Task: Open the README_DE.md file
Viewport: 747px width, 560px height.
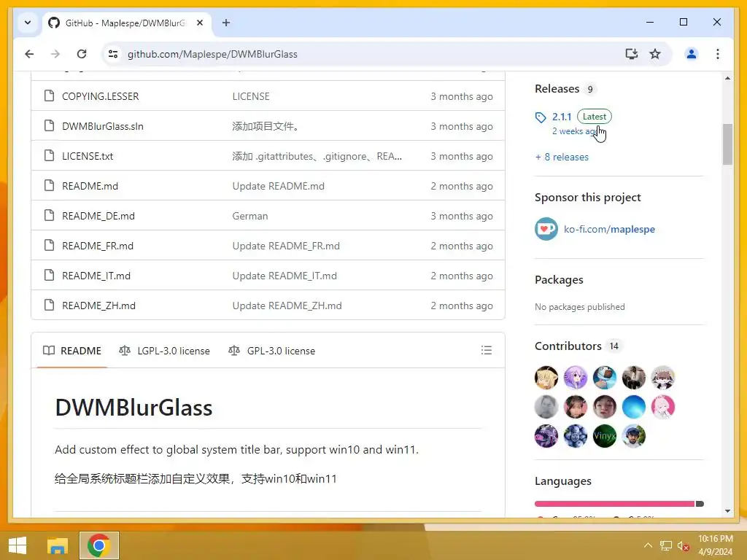Action: [98, 216]
